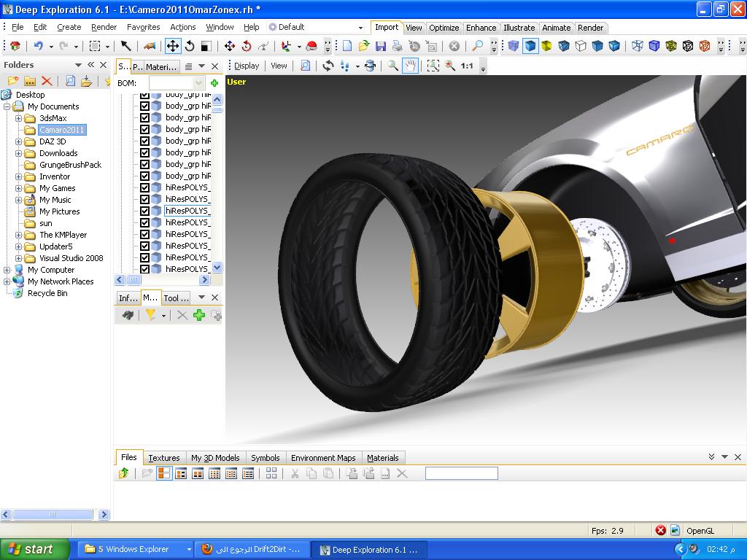747x560 pixels.
Task: Switch to the Optimize tab
Action: pos(444,28)
